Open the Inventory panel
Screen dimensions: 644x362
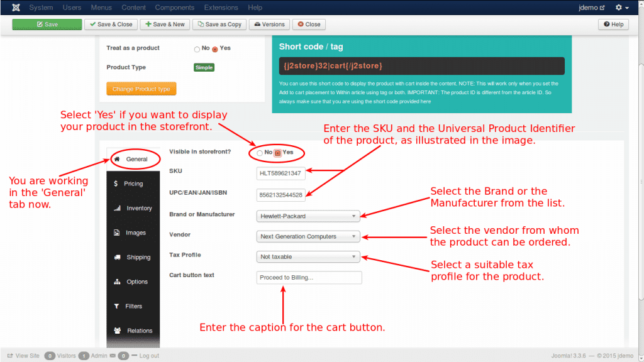point(133,207)
